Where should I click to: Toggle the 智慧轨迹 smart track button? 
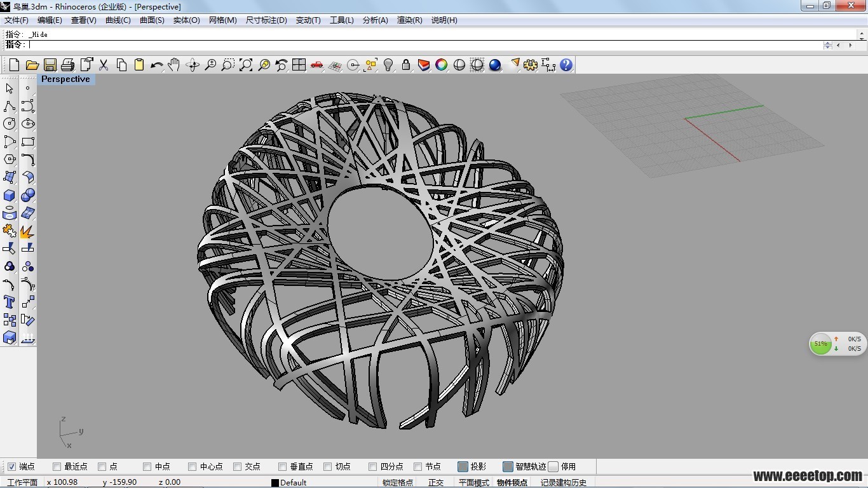508,466
